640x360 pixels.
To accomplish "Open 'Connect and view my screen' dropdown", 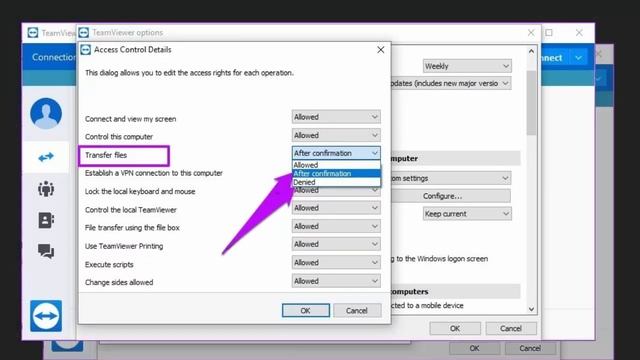I will 336,117.
